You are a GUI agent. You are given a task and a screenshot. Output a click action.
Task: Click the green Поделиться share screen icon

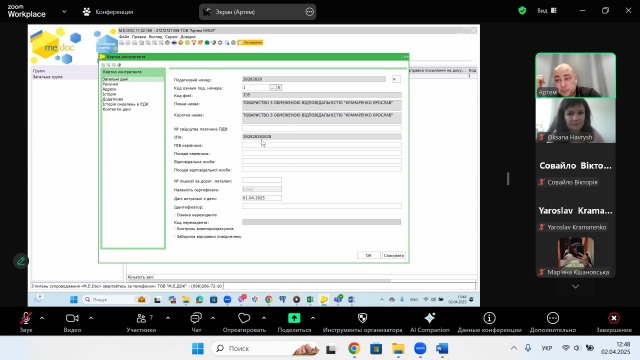point(294,318)
